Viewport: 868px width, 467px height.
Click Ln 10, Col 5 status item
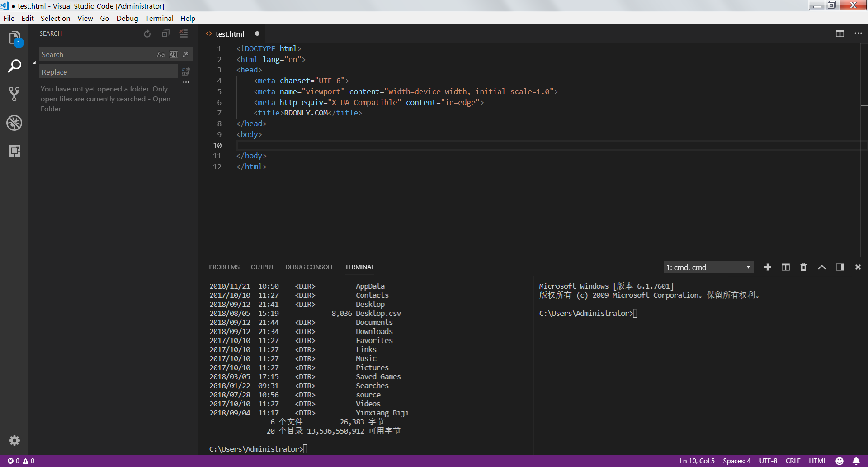pyautogui.click(x=697, y=461)
